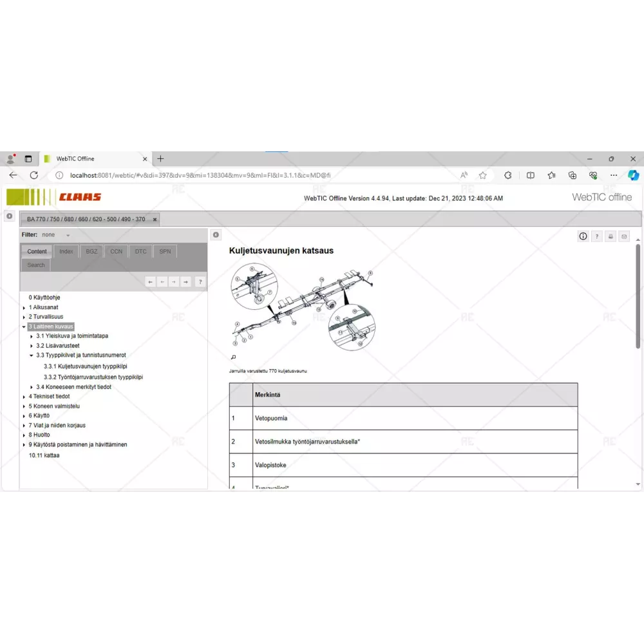644x644 pixels.
Task: Click the email envelope icon above the document
Action: [x=624, y=236]
